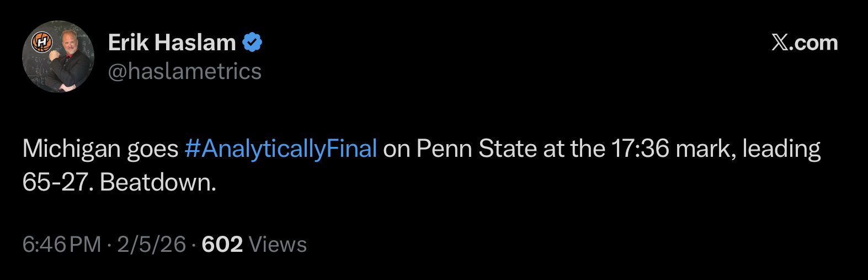868x280 pixels.
Task: Click the basketball logo in the avatar
Action: [42, 42]
